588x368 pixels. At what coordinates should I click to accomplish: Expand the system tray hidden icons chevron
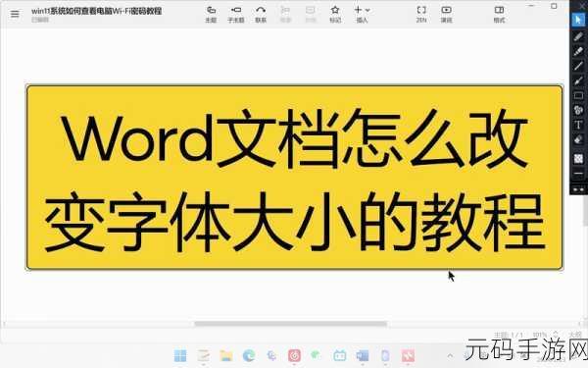click(x=451, y=355)
